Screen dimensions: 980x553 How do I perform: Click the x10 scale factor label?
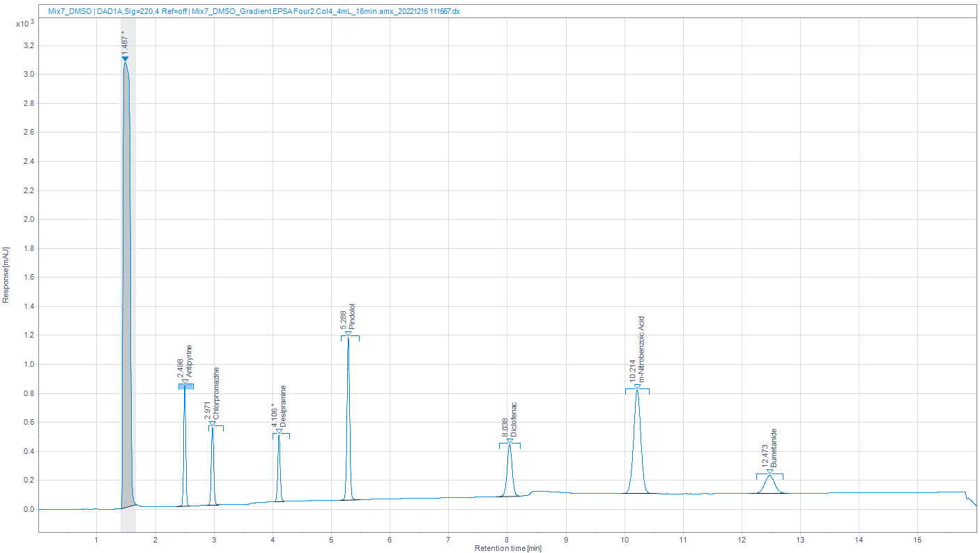[25, 24]
